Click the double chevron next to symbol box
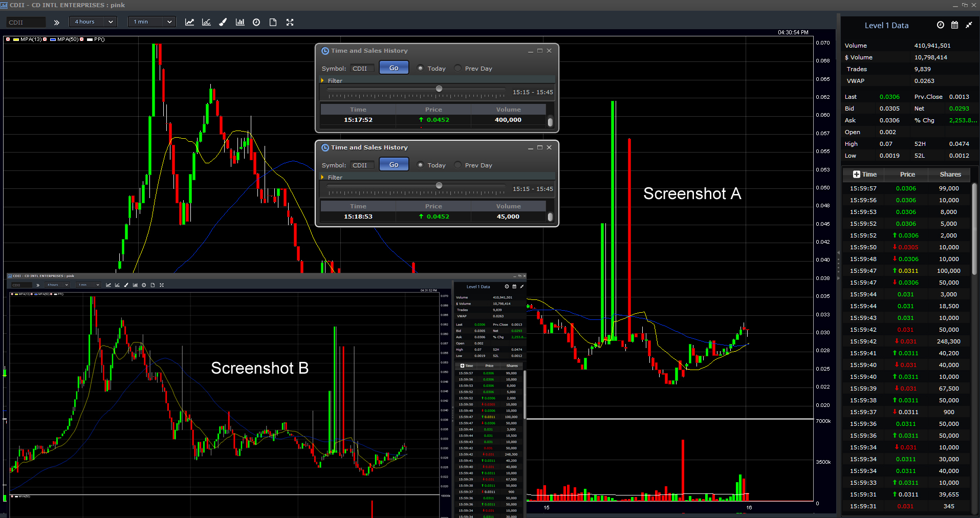This screenshot has height=518, width=980. tap(56, 23)
